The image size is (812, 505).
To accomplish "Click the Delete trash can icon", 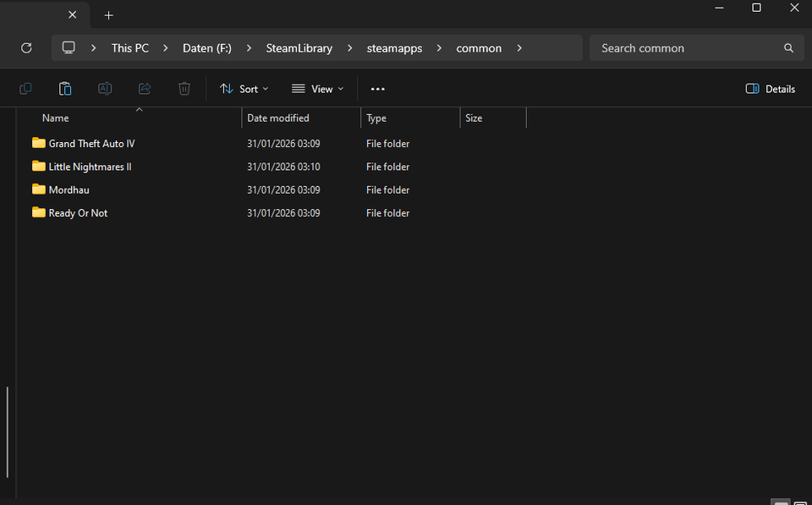I will pyautogui.click(x=184, y=89).
